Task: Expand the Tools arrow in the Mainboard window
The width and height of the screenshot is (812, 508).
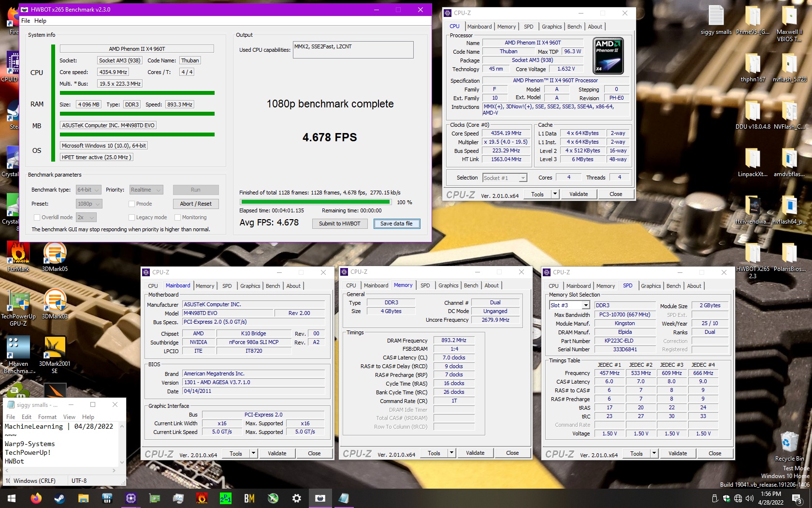Action: click(253, 453)
